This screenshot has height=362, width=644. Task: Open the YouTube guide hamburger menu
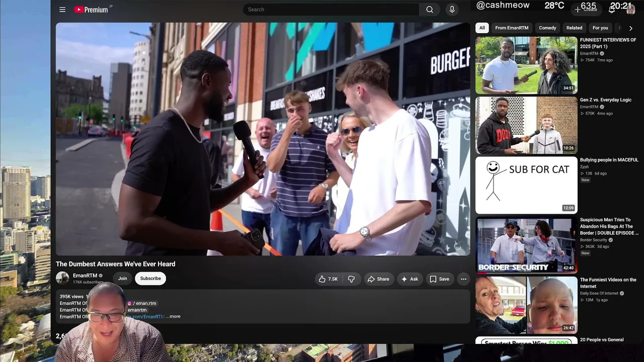pos(62,10)
